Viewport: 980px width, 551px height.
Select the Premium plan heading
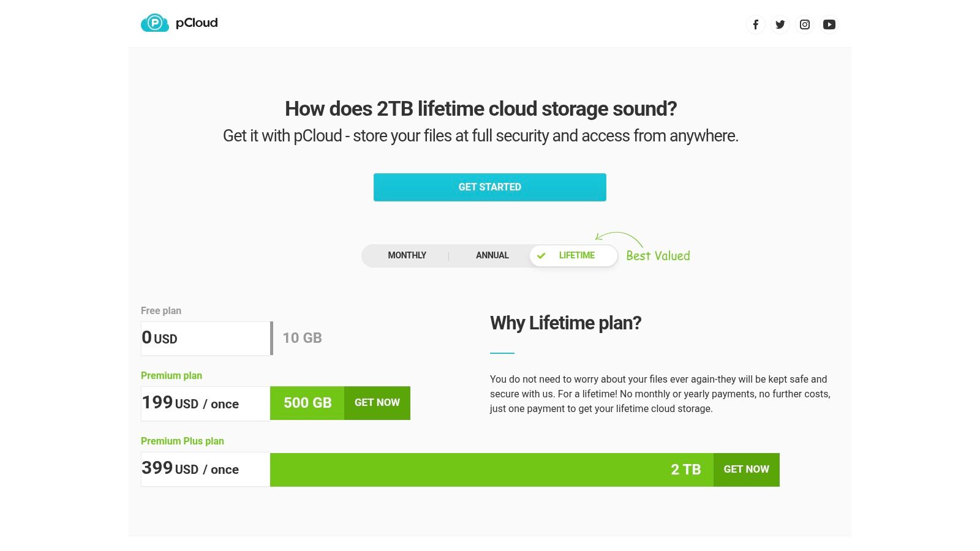[x=171, y=375]
